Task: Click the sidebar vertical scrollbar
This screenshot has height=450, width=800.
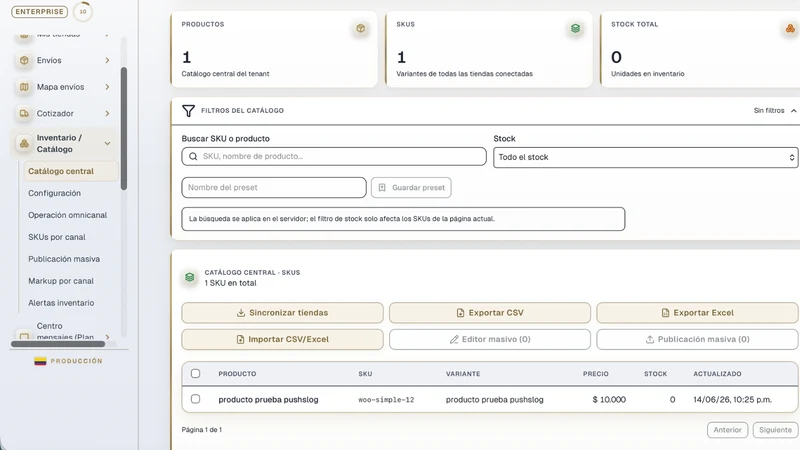Action: [123, 128]
